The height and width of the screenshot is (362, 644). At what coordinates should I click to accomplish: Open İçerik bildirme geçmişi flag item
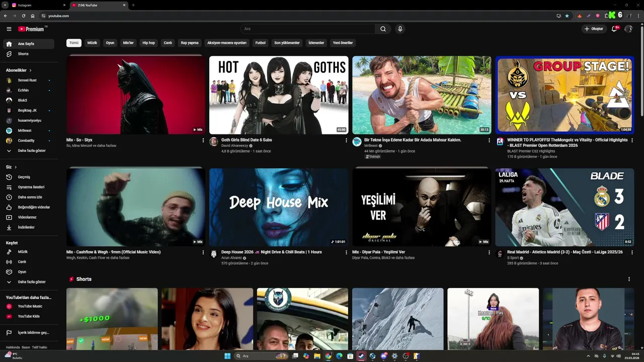click(x=29, y=332)
